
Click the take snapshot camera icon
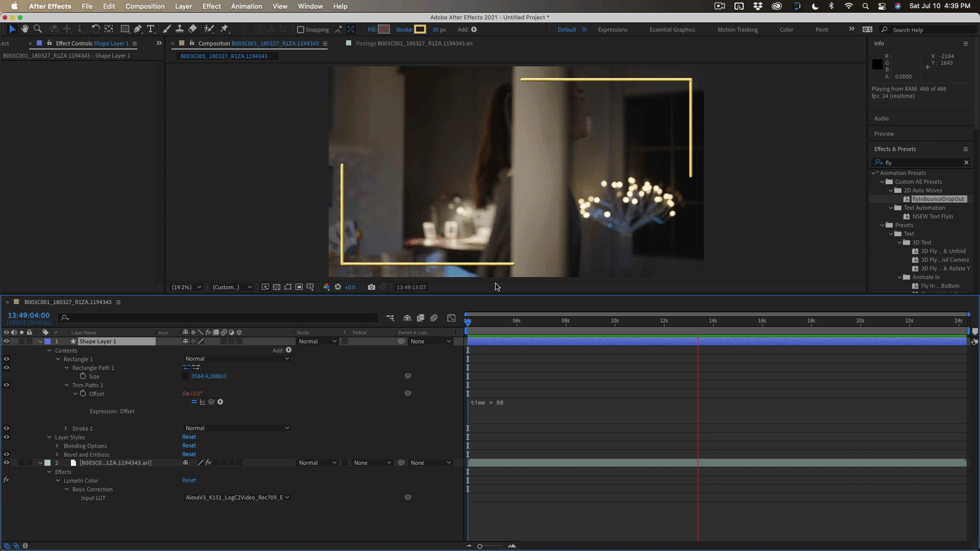point(371,287)
